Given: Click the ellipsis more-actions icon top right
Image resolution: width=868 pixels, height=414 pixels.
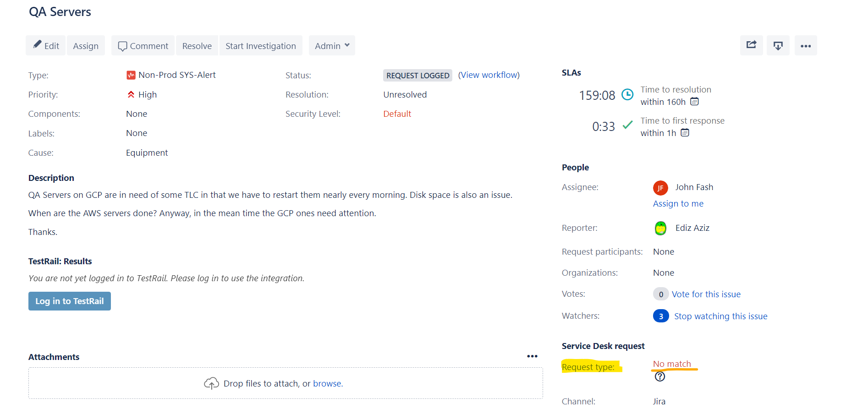Looking at the screenshot, I should 806,45.
